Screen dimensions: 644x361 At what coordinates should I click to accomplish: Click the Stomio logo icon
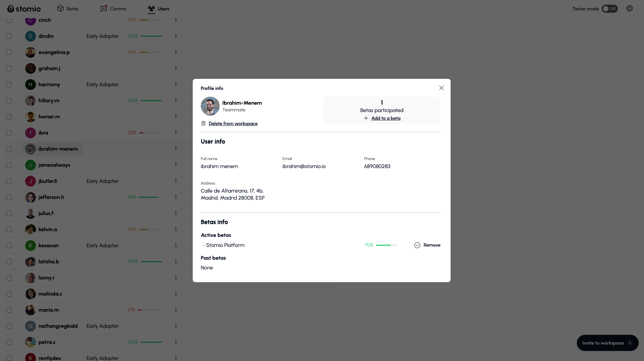click(11, 9)
